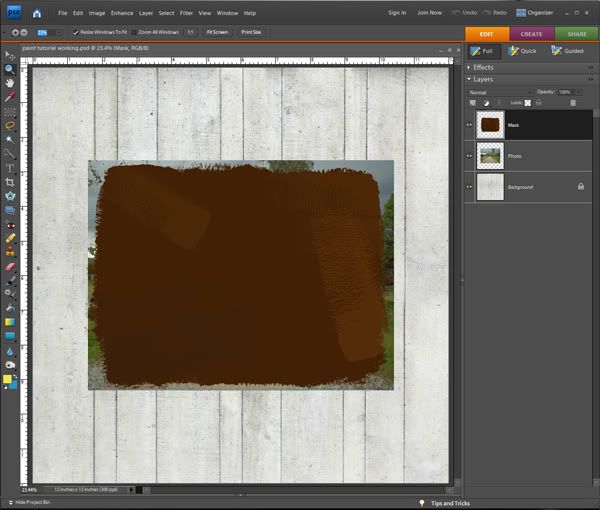Click the Sign In link
600x510 pixels.
397,13
